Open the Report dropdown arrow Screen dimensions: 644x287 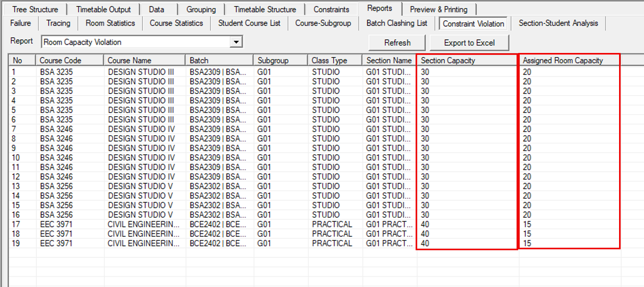tap(236, 42)
